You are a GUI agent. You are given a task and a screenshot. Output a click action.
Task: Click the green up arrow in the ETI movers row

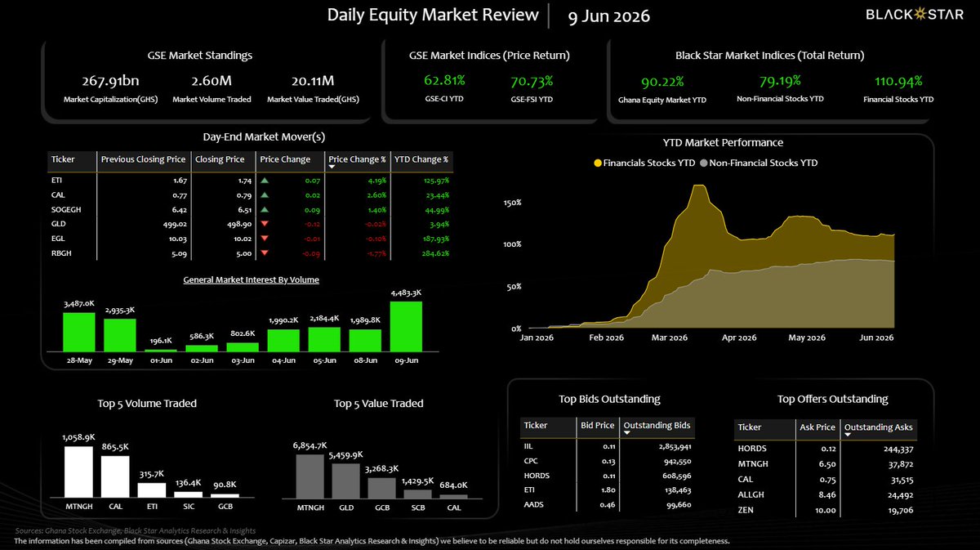click(265, 180)
